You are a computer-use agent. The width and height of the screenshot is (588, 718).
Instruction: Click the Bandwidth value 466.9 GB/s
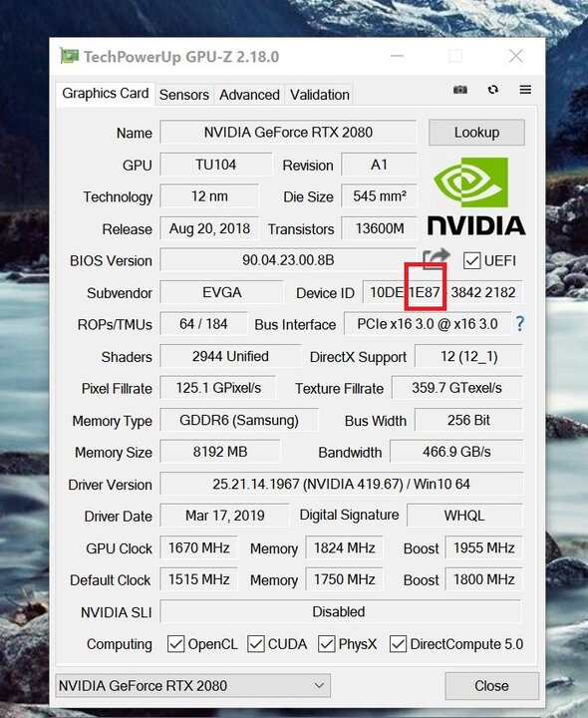tap(456, 452)
